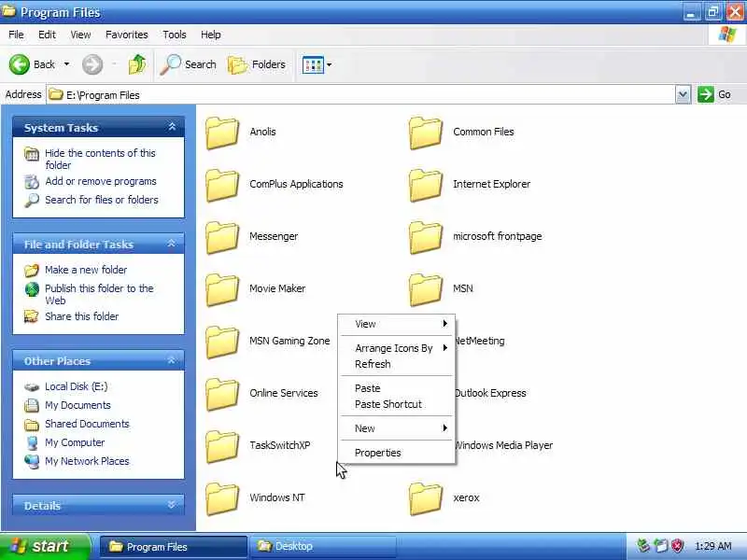The image size is (747, 560).
Task: Click Hide the contents of this folder
Action: [x=100, y=159]
